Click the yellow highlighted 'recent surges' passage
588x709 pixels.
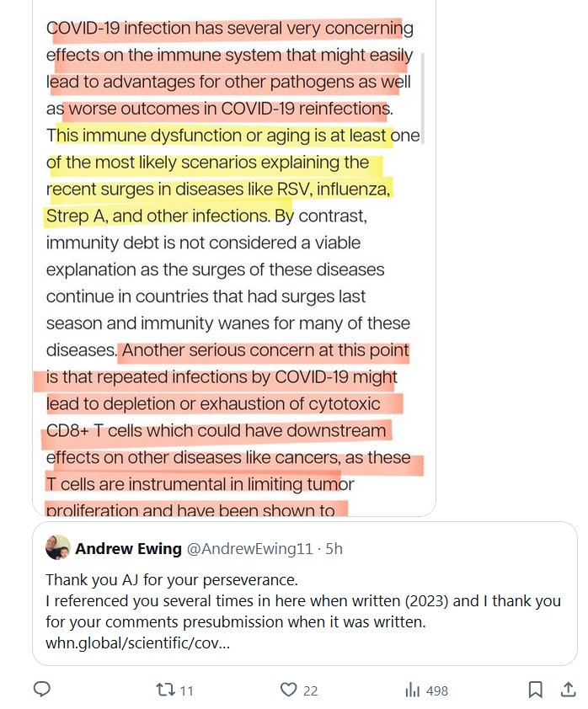pyautogui.click(x=219, y=189)
